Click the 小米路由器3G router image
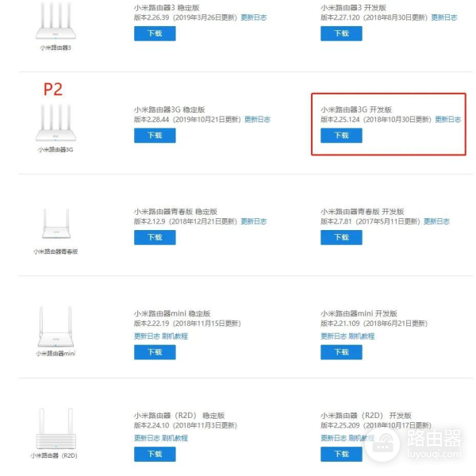Image resolution: width=476 pixels, height=476 pixels. point(55,123)
